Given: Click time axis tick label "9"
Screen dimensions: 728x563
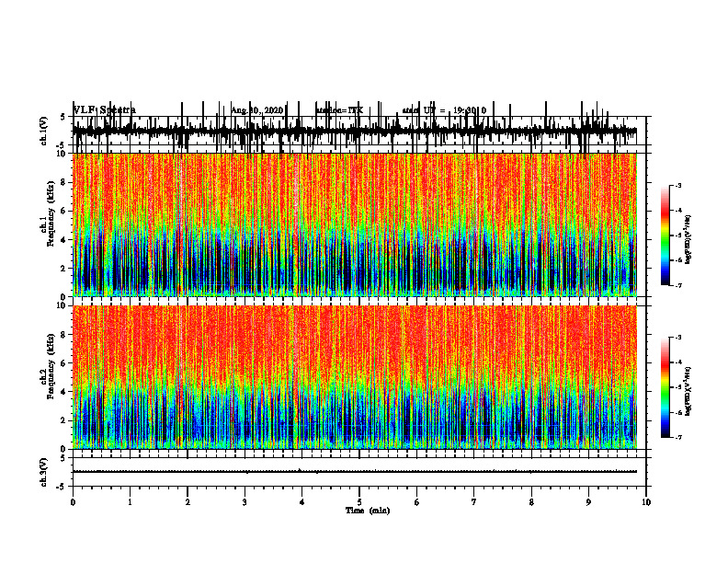Looking at the screenshot, I should [588, 502].
